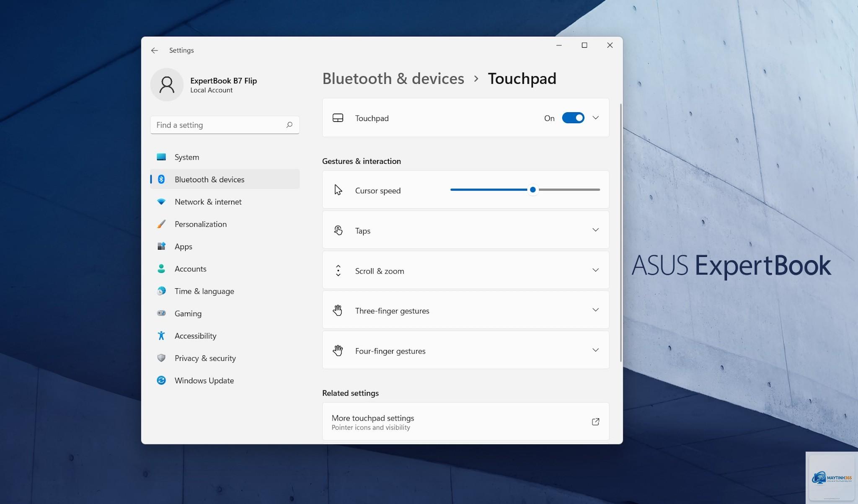Click the Scroll & zoom arrows icon

click(x=338, y=271)
